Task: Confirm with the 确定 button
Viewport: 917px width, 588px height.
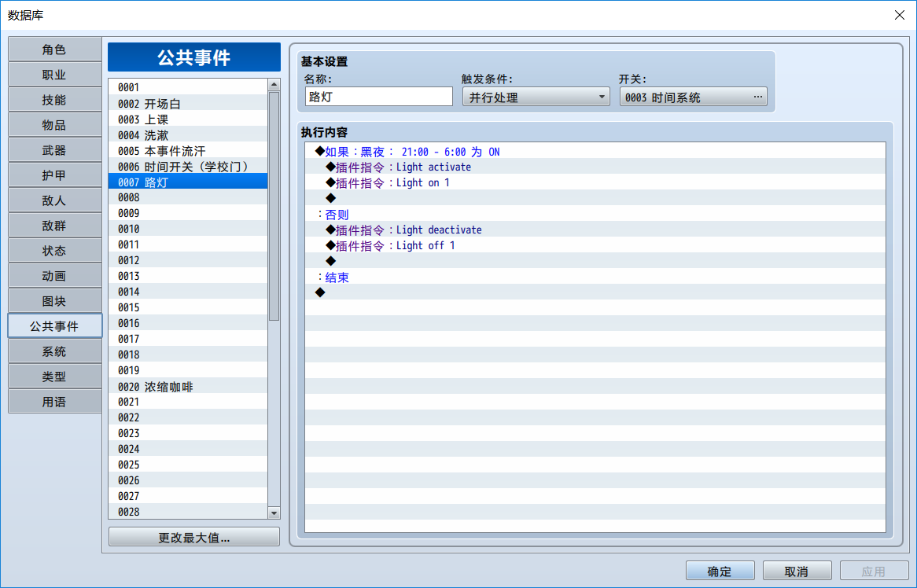Action: [x=720, y=571]
